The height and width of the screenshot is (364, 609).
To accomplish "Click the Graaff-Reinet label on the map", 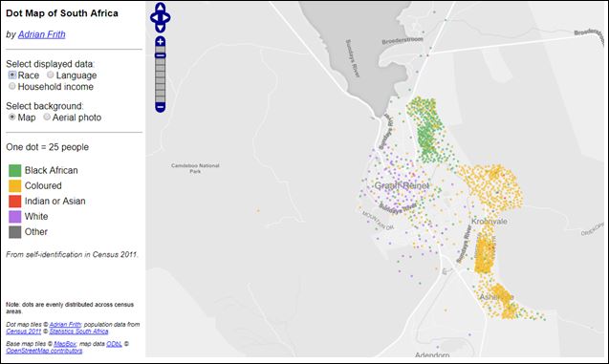I will point(402,186).
